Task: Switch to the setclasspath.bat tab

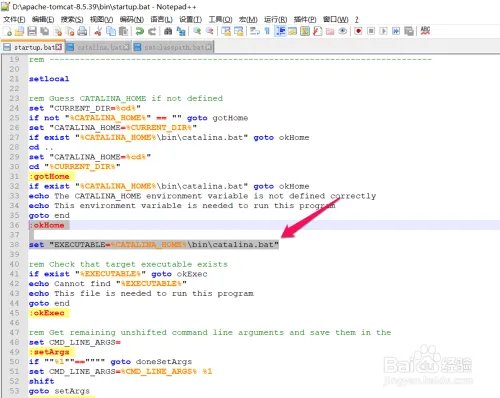Action: (173, 47)
